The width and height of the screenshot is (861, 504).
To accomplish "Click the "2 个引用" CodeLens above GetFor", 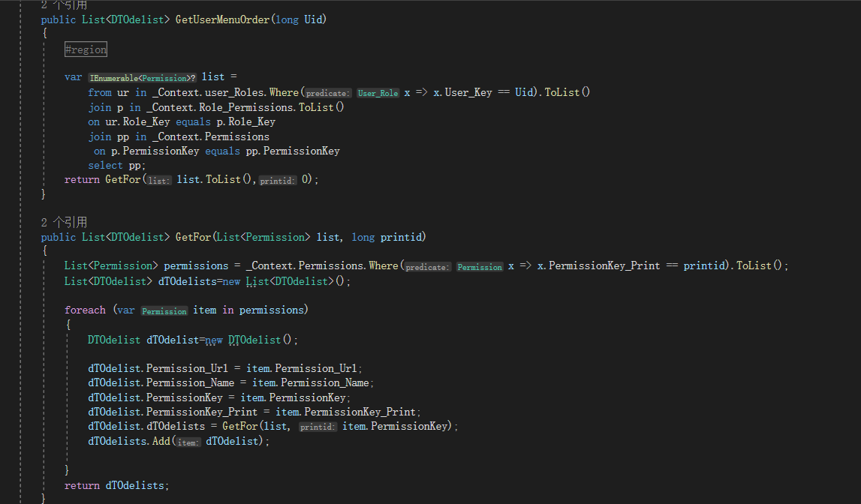I will 65,222.
